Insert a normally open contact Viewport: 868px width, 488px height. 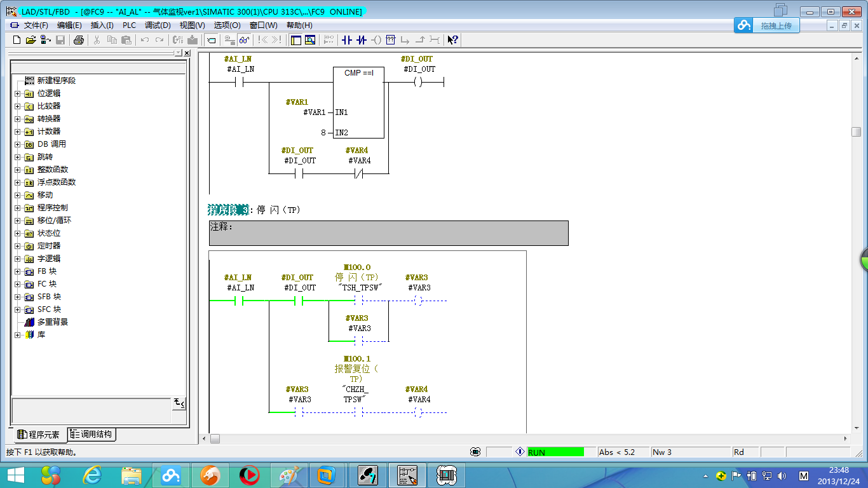(x=346, y=40)
